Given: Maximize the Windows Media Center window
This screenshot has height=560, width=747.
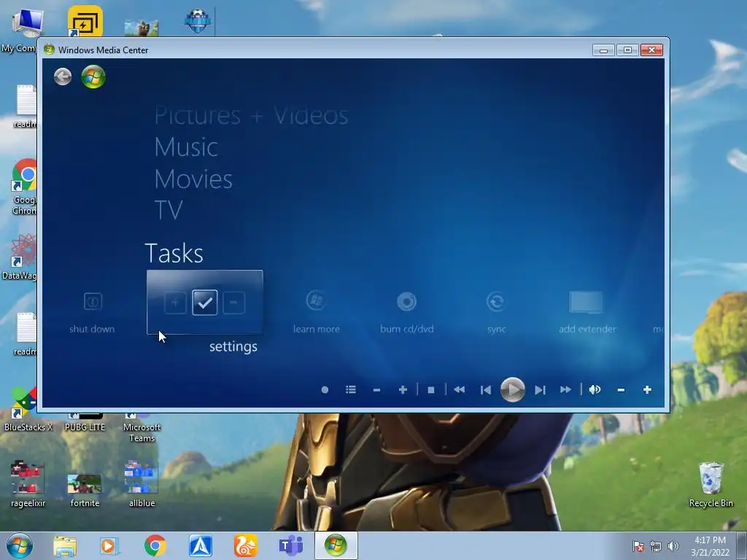Looking at the screenshot, I should (627, 50).
